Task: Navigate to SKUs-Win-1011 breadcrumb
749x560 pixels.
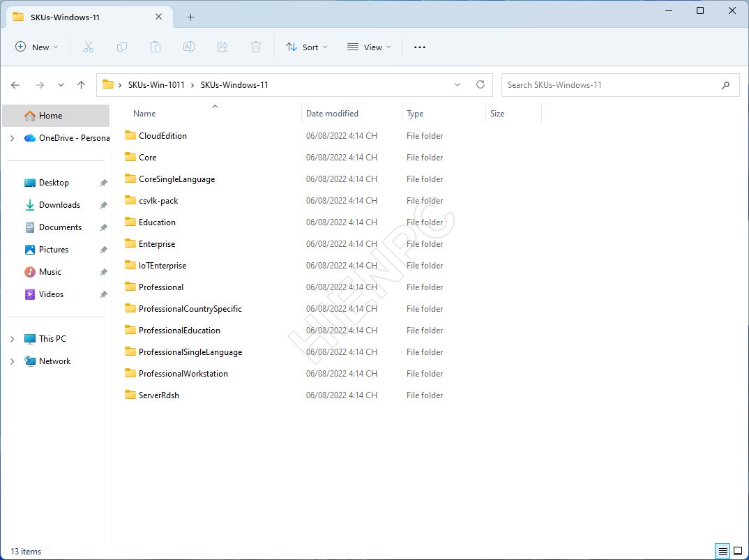Action: tap(156, 85)
